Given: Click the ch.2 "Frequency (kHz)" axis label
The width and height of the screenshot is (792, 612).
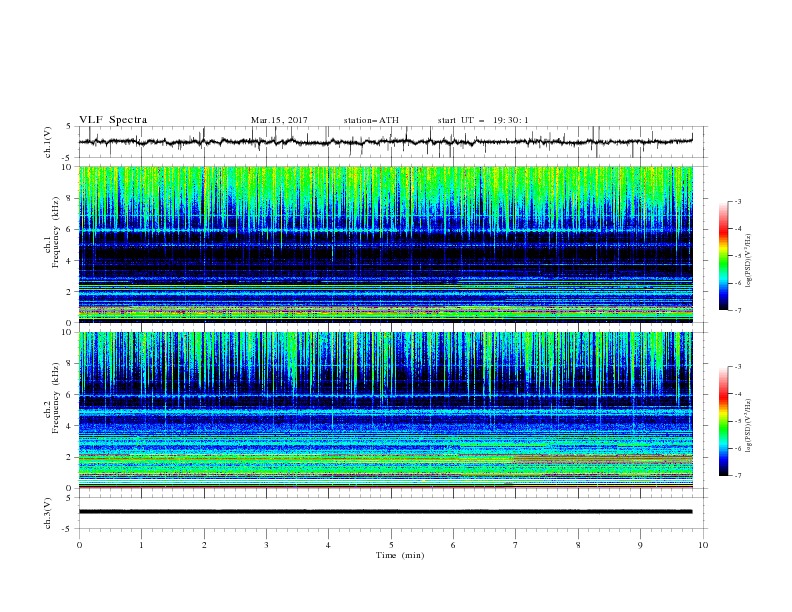Looking at the screenshot, I should coord(55,398).
